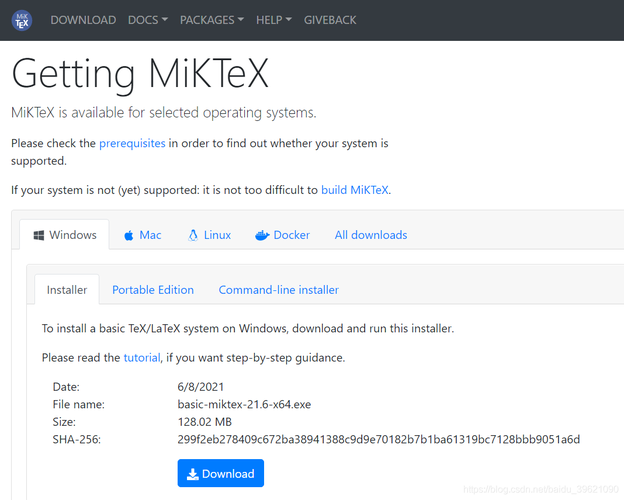Screen dimensions: 624x500
Task: Select the Windows tab
Action: (64, 235)
